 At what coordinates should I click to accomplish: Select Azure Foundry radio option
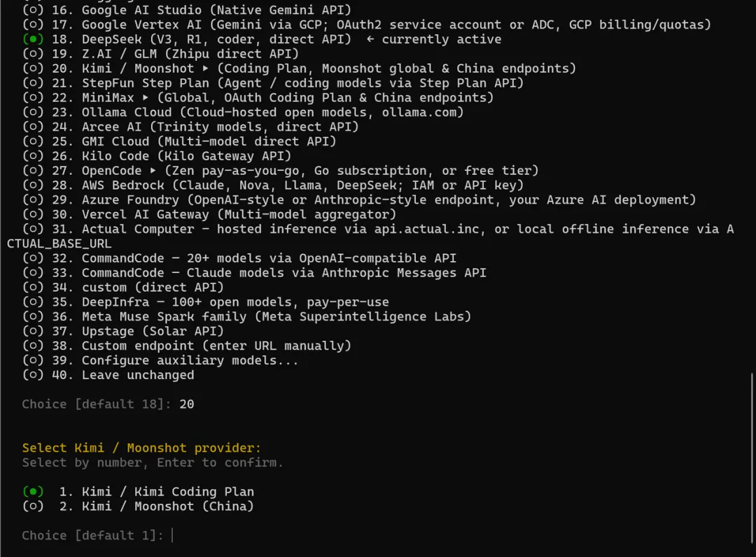pyautogui.click(x=33, y=199)
